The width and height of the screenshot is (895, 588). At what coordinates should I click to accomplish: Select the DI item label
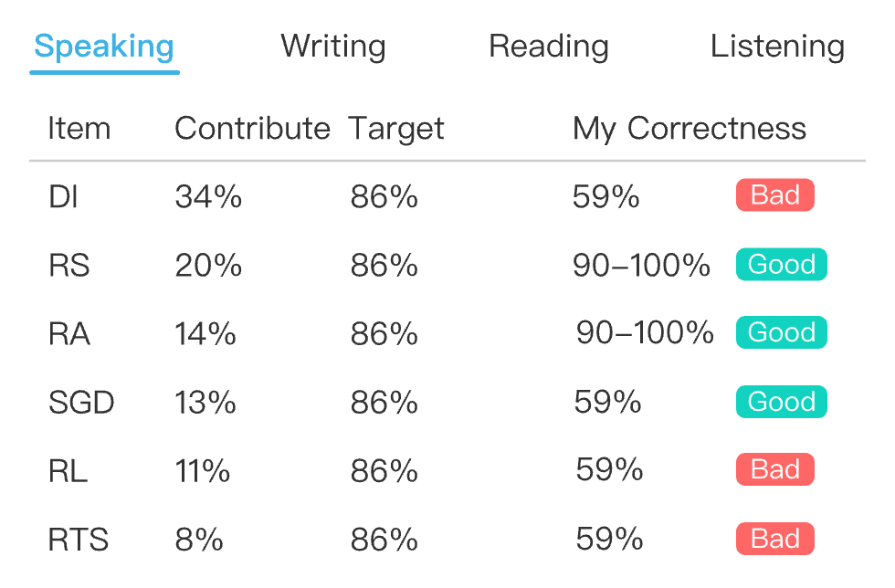coord(61,195)
